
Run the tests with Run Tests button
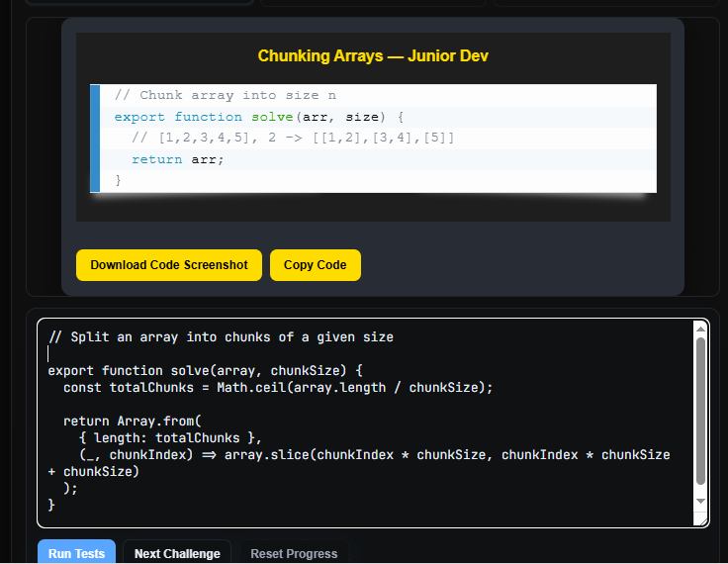(x=76, y=553)
